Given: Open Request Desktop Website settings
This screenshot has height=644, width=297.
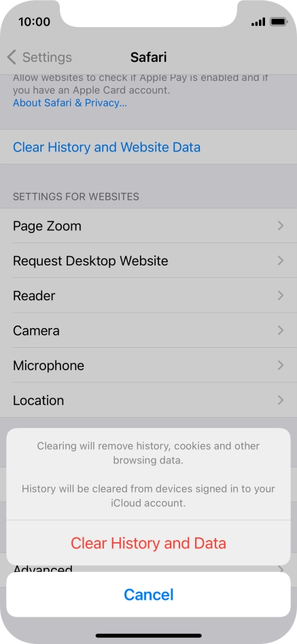Looking at the screenshot, I should [148, 260].
